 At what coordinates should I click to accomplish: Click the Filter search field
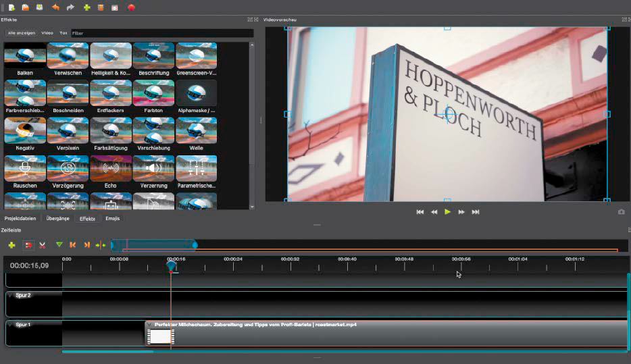point(162,33)
